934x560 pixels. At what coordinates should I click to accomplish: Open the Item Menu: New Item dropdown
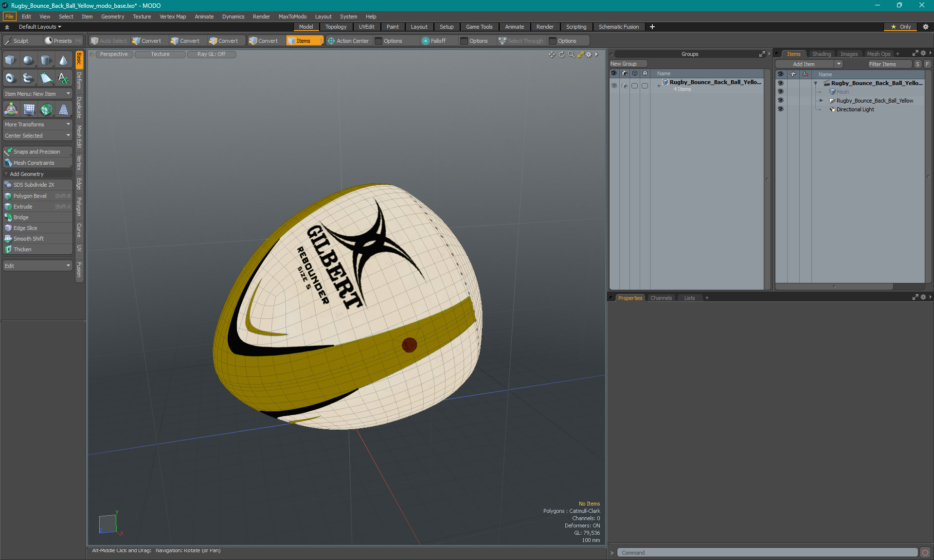click(x=37, y=94)
